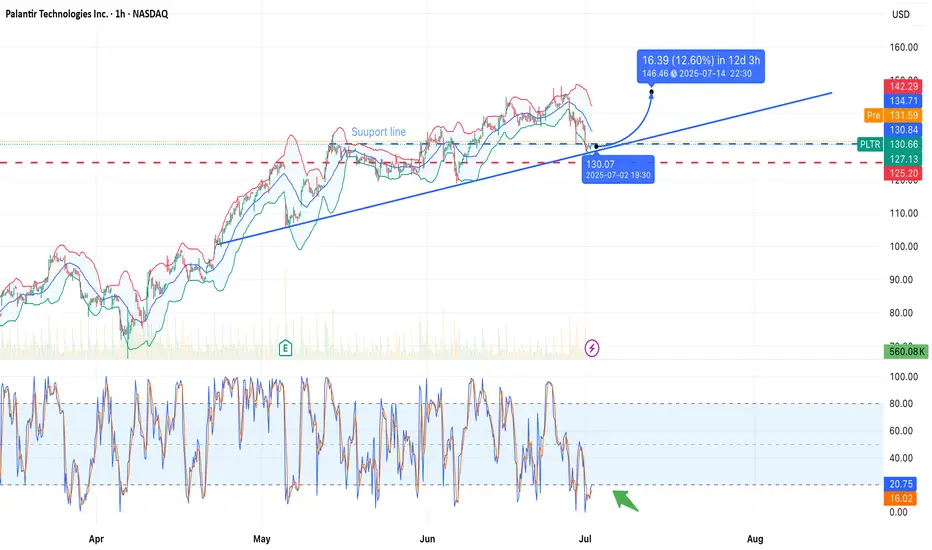Click the 90.00 price axis label

click(x=901, y=279)
